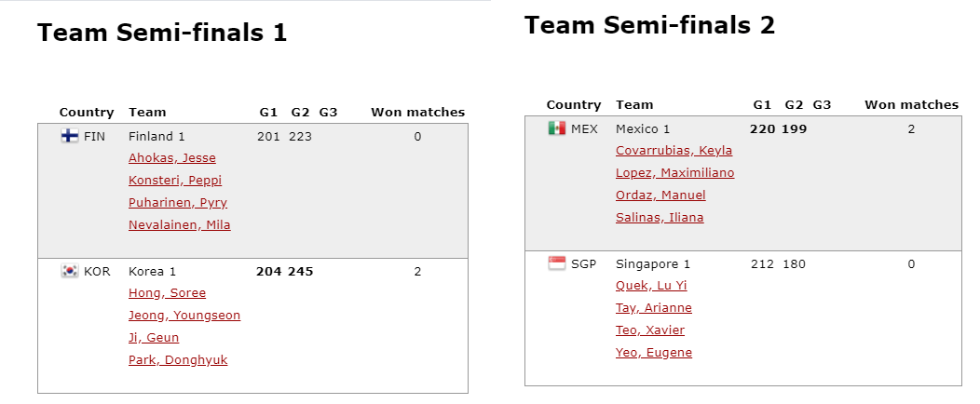Image resolution: width=980 pixels, height=404 pixels.
Task: Open Lopez, Maximiliano player page
Action: point(675,173)
